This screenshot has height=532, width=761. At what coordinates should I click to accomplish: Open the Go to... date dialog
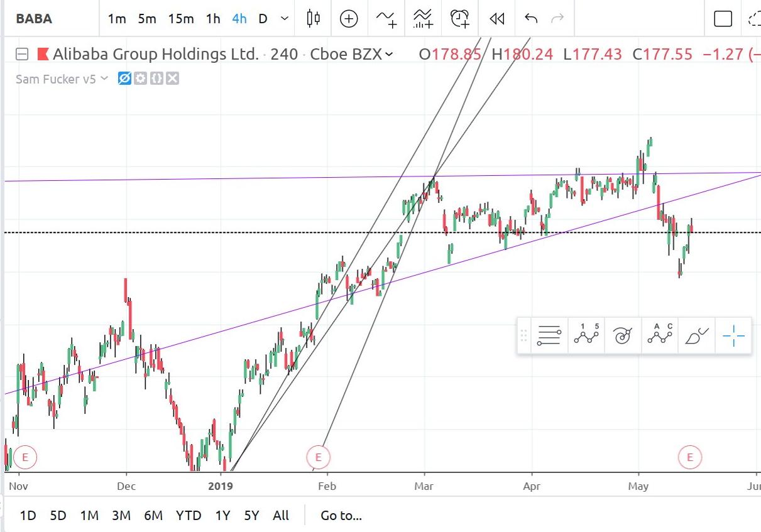tap(341, 516)
